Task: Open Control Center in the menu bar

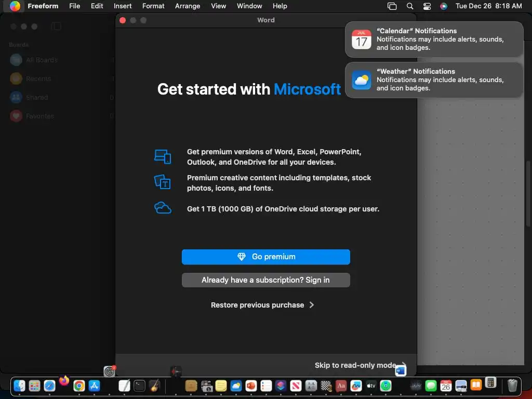Action: click(x=427, y=6)
